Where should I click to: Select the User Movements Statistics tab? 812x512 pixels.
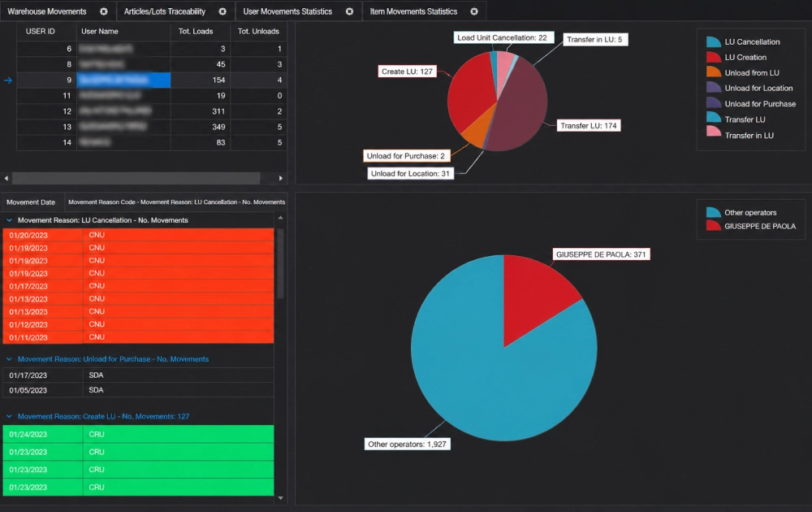[x=287, y=11]
